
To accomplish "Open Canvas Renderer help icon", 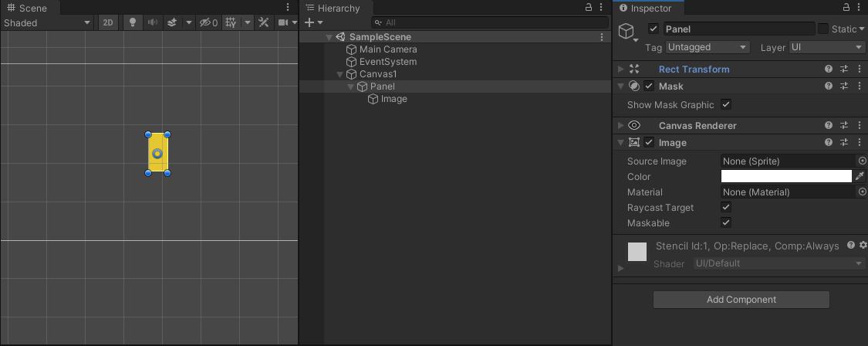I will (828, 125).
